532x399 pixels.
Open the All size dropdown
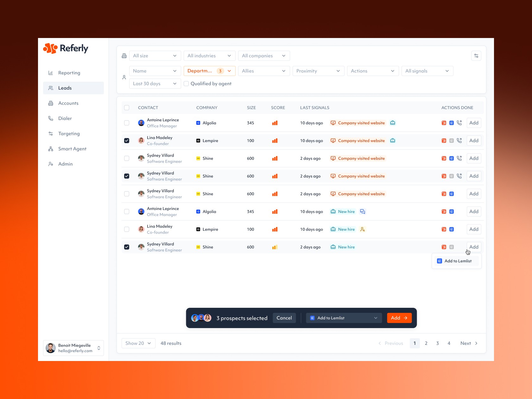pyautogui.click(x=155, y=56)
